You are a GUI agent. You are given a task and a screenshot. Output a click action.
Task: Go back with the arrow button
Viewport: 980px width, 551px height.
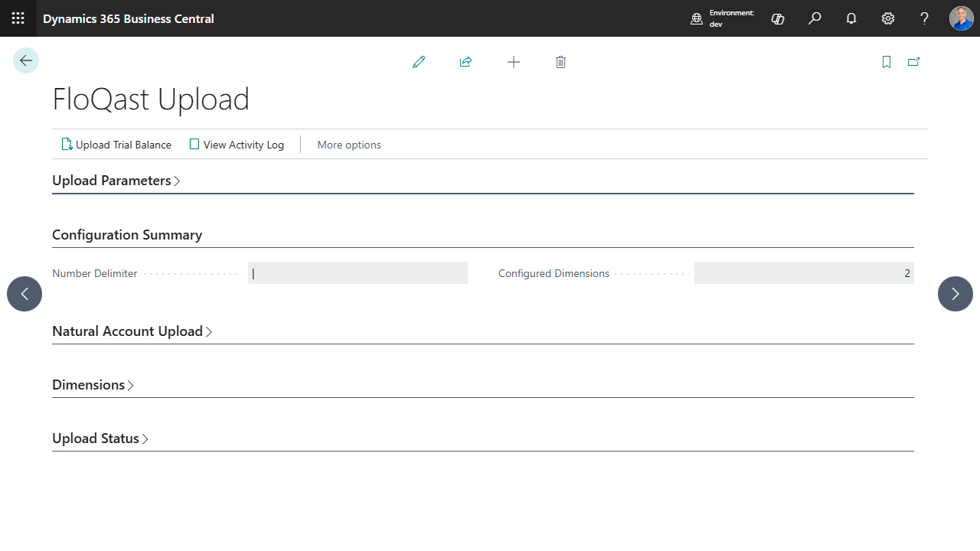point(26,60)
